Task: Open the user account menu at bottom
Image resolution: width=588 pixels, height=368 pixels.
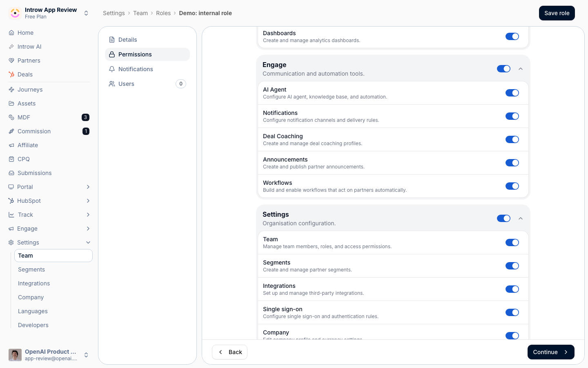Action: click(49, 355)
